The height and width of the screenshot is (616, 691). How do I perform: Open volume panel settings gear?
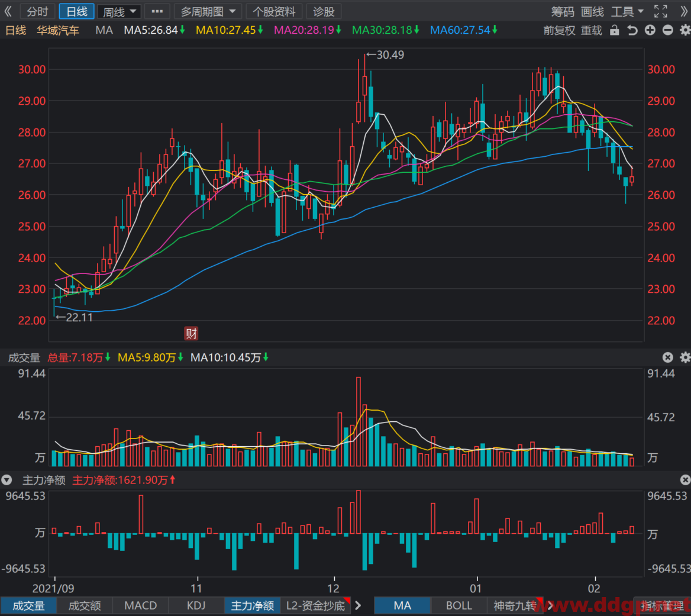(x=685, y=357)
